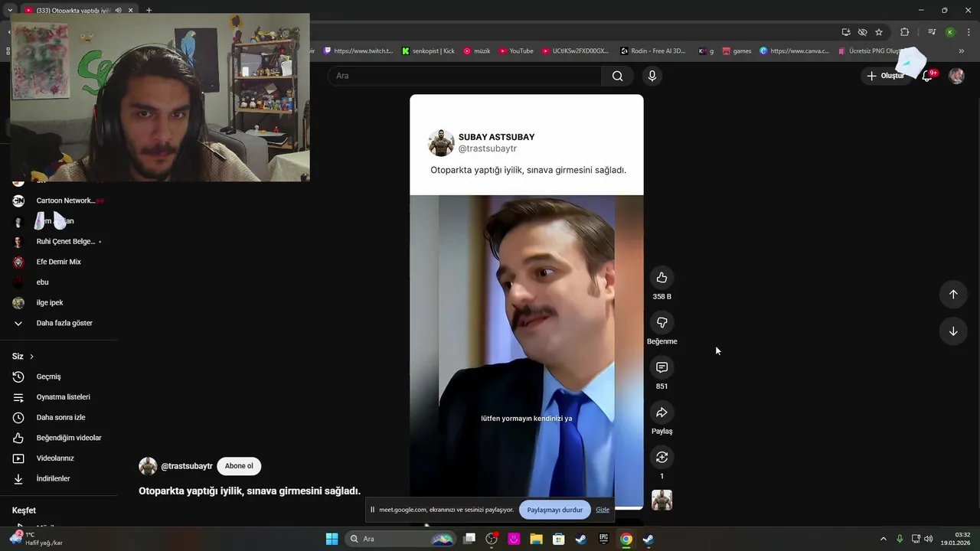Open the sound source thumbnail below remix
980x551 pixels.
[x=661, y=500]
